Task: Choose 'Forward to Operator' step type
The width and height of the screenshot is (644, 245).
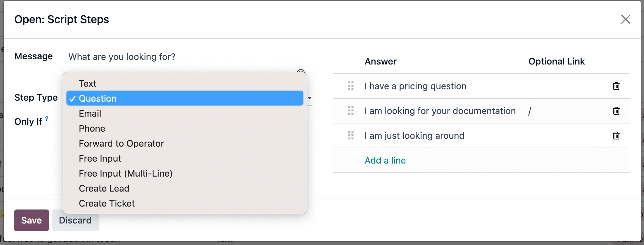Action: pyautogui.click(x=121, y=143)
